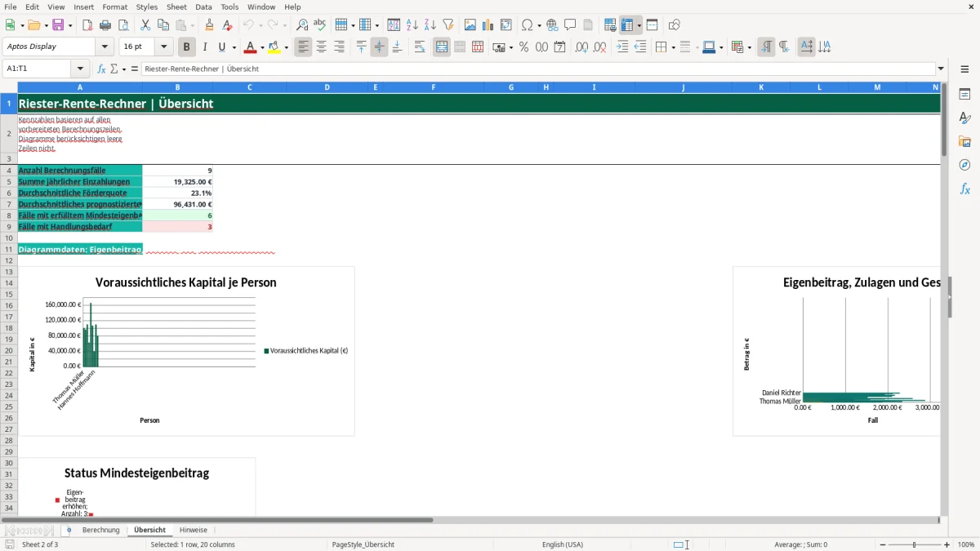Export directly as PDF
Viewport: 980px width, 551px height.
87,25
